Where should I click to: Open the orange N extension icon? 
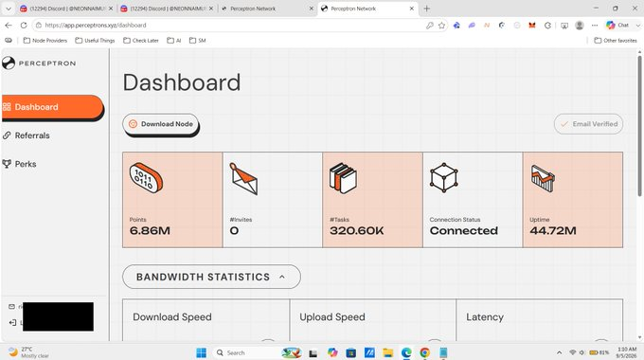pos(487,26)
